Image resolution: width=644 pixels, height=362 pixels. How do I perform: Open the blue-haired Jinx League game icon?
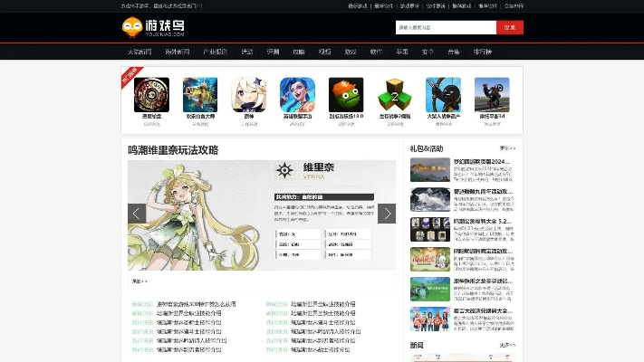[x=297, y=95]
